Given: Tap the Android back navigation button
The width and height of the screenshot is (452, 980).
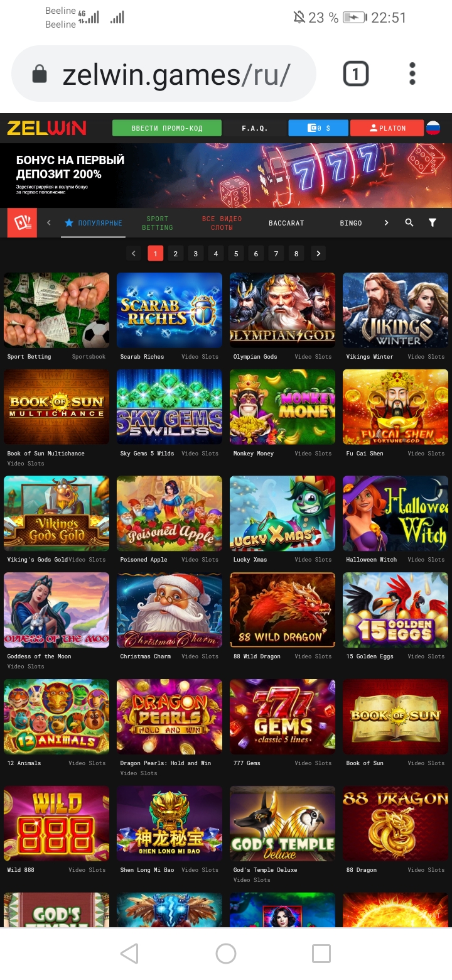Looking at the screenshot, I should click(129, 954).
